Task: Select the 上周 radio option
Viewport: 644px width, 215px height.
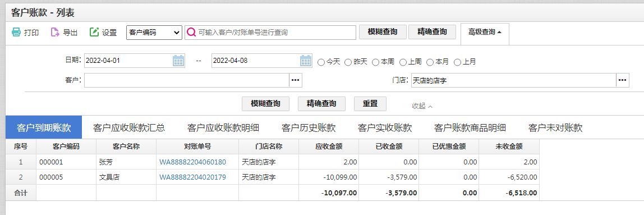Action: tap(403, 62)
